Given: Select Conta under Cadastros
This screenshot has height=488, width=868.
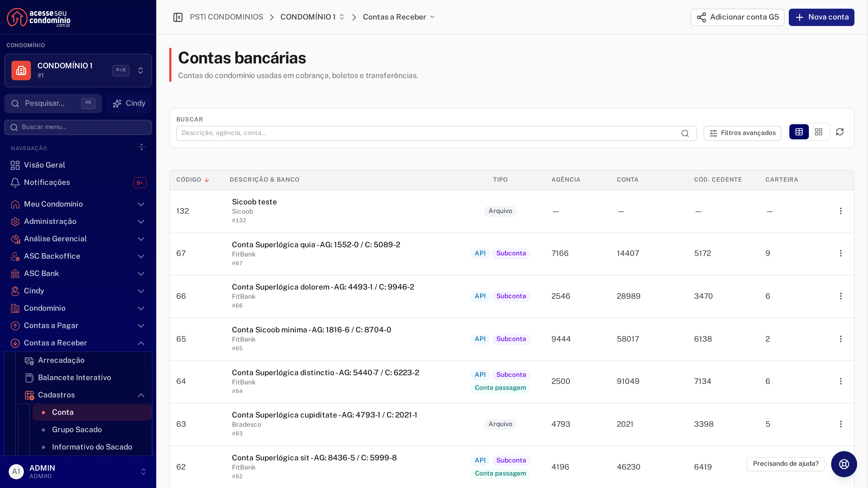Looking at the screenshot, I should pos(92,413).
